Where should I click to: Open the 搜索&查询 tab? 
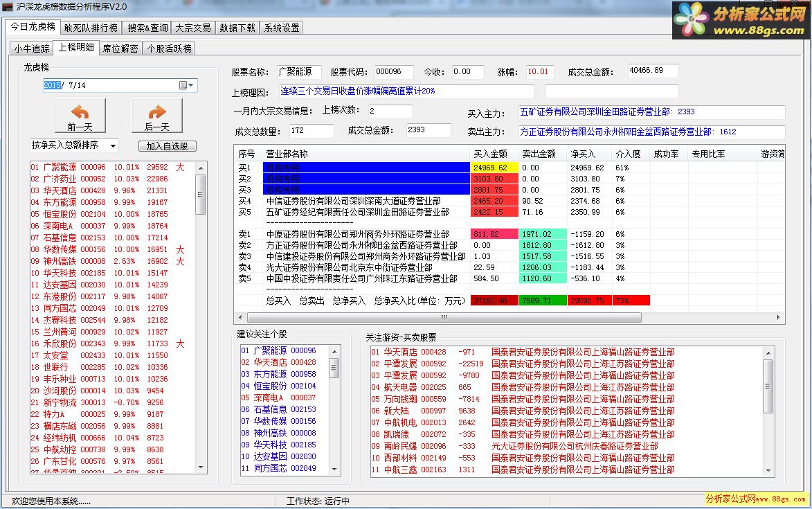147,28
